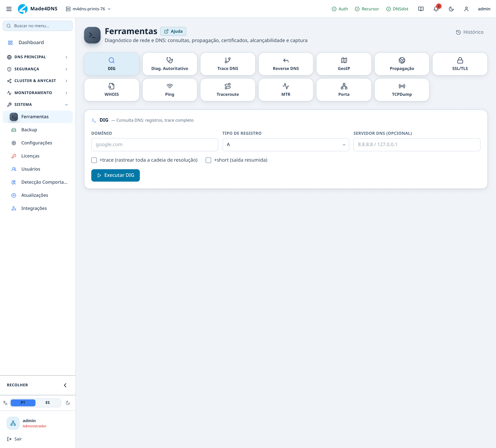Viewport: 496px width, 448px height.
Task: Click the Servidor DNS input field
Action: point(417,145)
